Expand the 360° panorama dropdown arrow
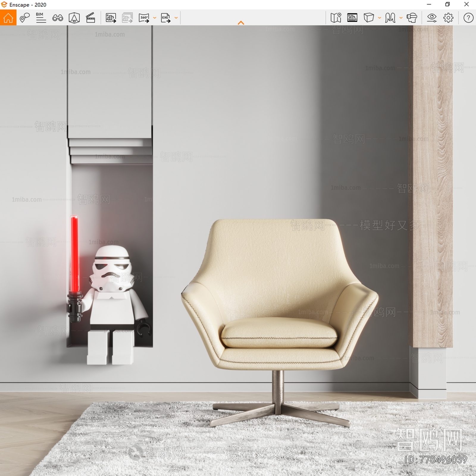 (x=155, y=18)
